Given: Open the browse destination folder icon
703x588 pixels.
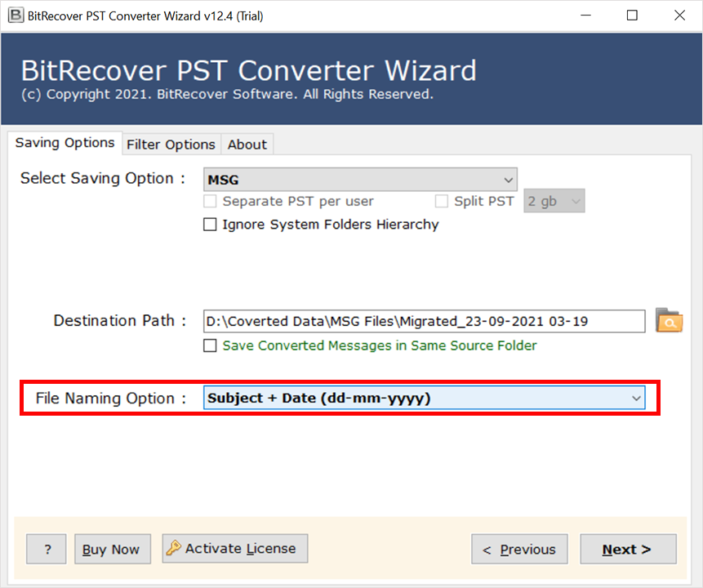Looking at the screenshot, I should (669, 320).
